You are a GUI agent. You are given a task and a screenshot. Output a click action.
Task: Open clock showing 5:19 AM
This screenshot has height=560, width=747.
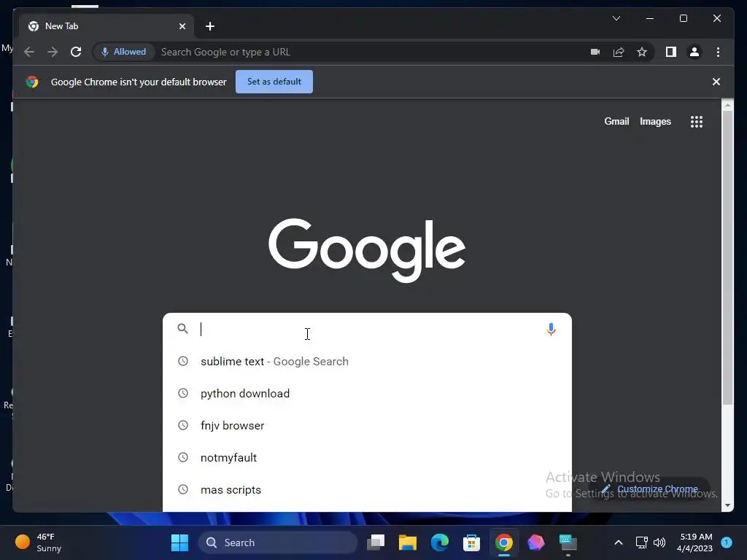pos(695,542)
